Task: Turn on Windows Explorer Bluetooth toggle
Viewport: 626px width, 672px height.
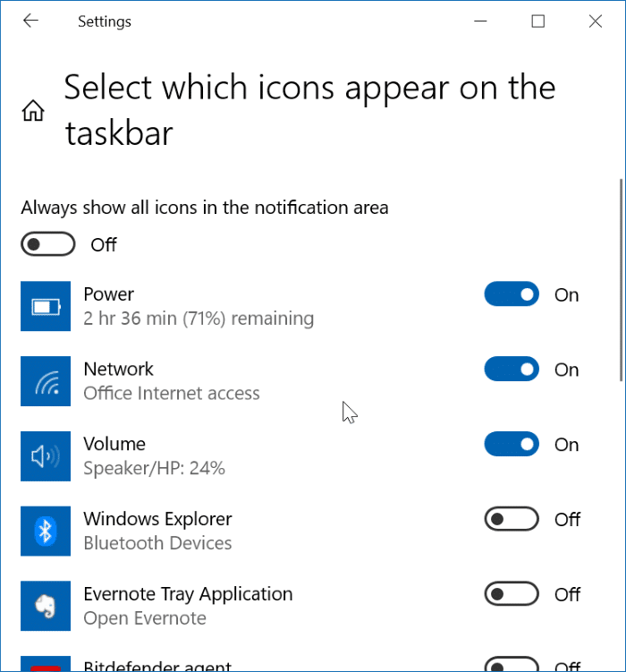Action: pyautogui.click(x=512, y=519)
